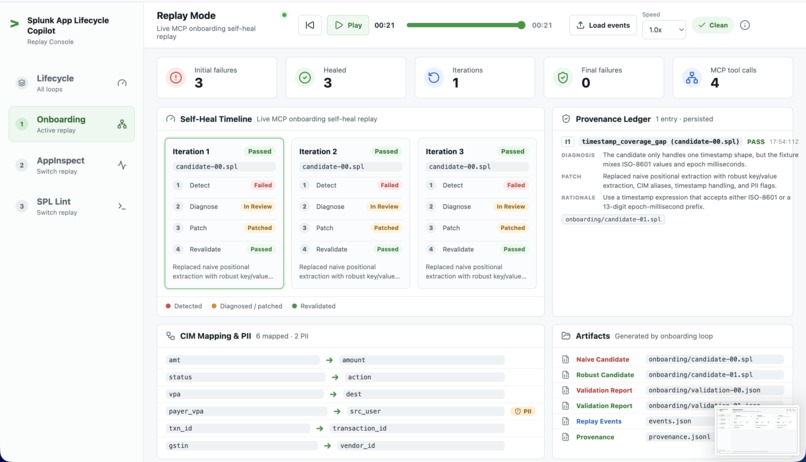
Task: Click the replay progress slider handle
Action: click(521, 25)
